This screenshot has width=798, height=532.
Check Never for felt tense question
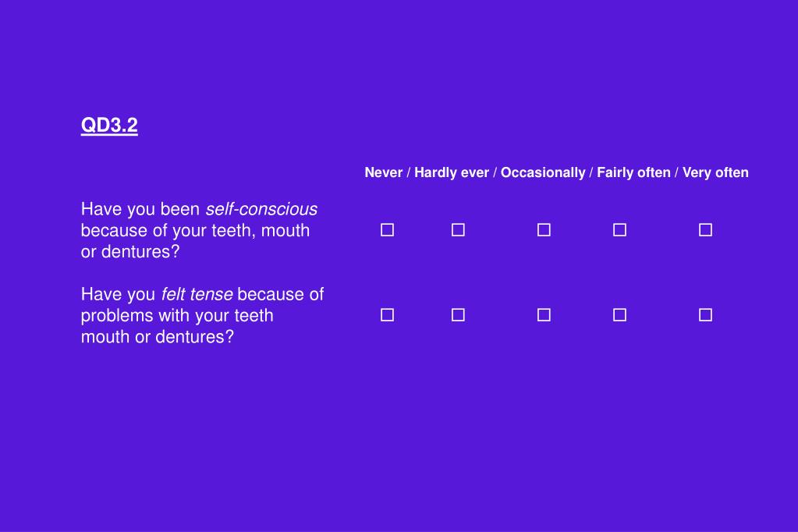point(387,315)
